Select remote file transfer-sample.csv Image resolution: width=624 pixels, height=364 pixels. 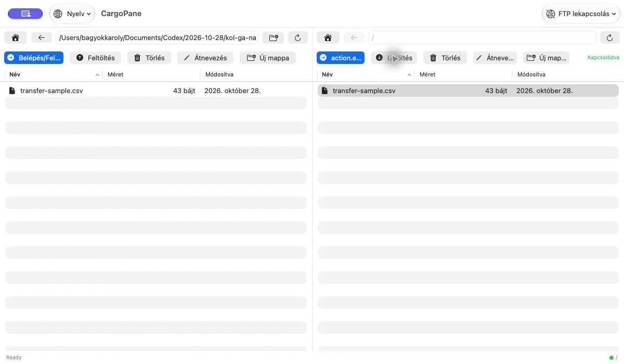click(468, 90)
